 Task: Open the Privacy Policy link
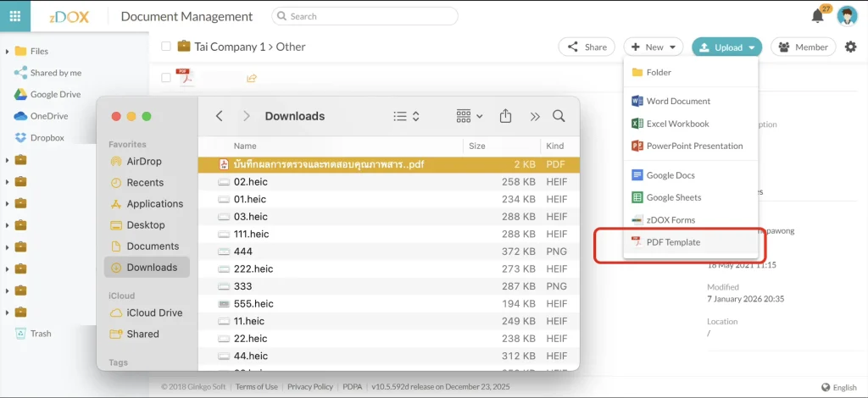(309, 387)
